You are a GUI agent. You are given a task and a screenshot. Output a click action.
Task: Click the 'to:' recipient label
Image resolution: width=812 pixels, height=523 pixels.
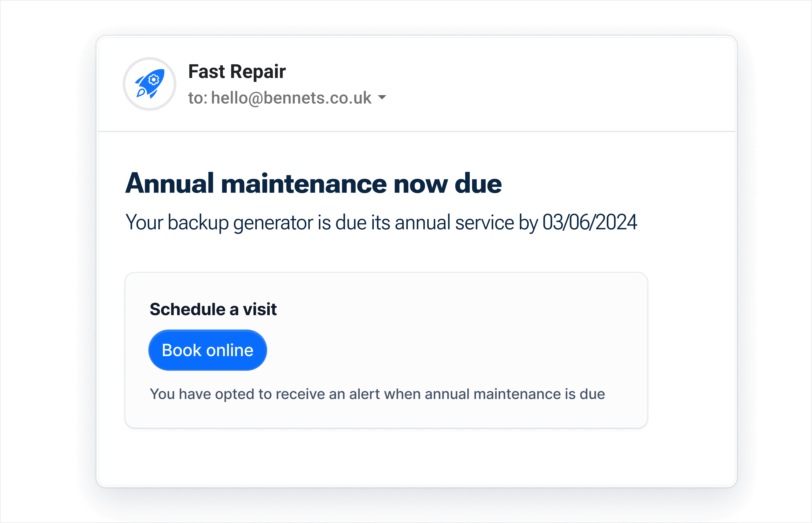pyautogui.click(x=197, y=98)
